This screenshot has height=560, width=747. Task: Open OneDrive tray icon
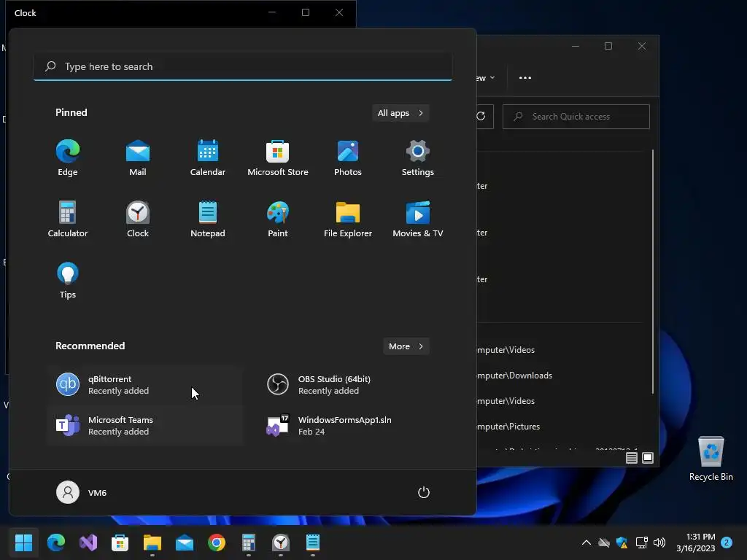tap(604, 542)
